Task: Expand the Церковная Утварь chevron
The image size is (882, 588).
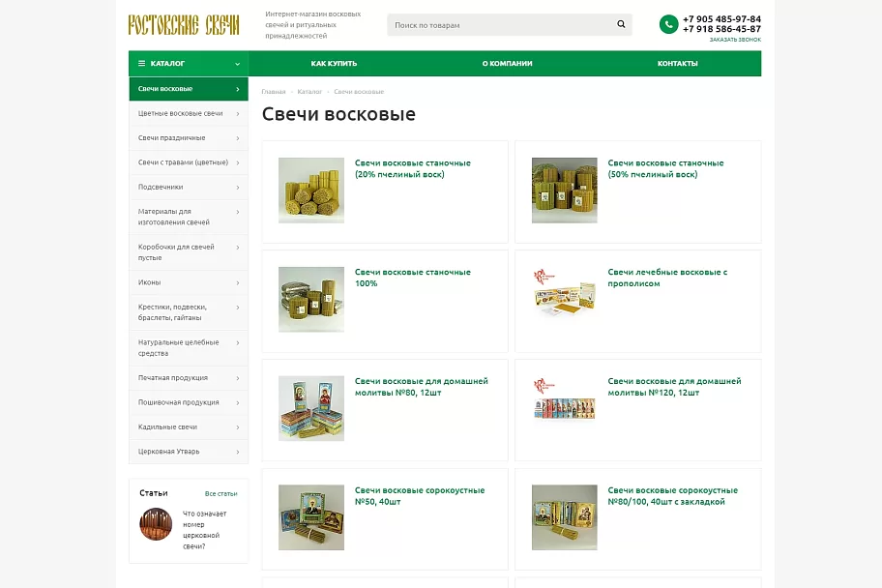Action: [x=238, y=452]
